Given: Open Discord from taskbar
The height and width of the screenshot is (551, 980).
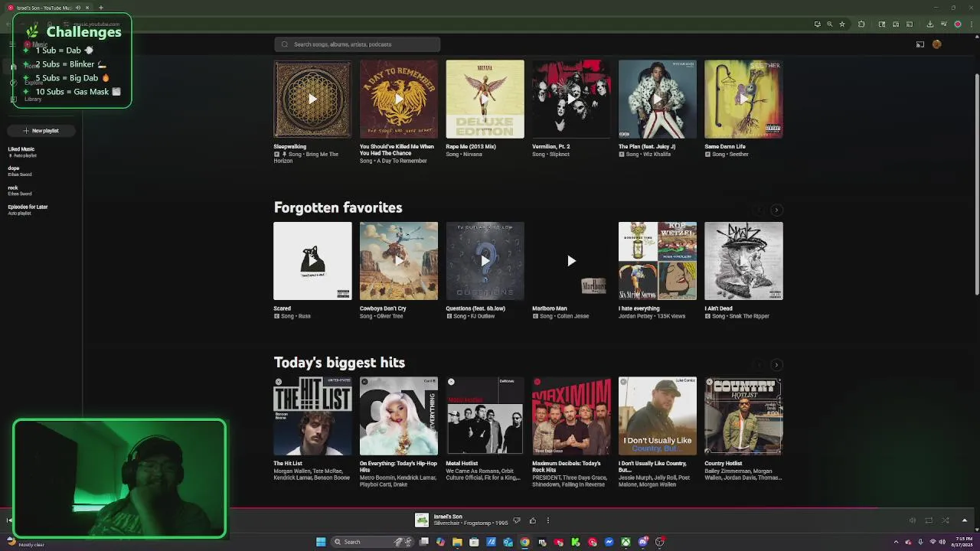Looking at the screenshot, I should point(642,542).
